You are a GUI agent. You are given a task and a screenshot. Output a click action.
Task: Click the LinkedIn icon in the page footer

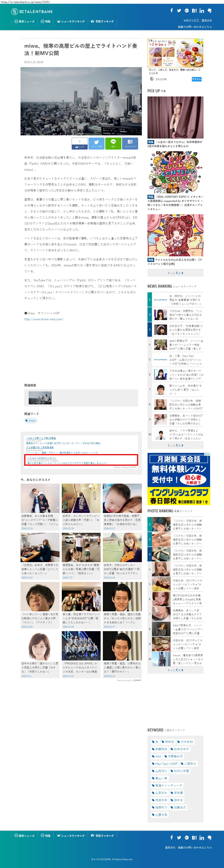point(201,838)
